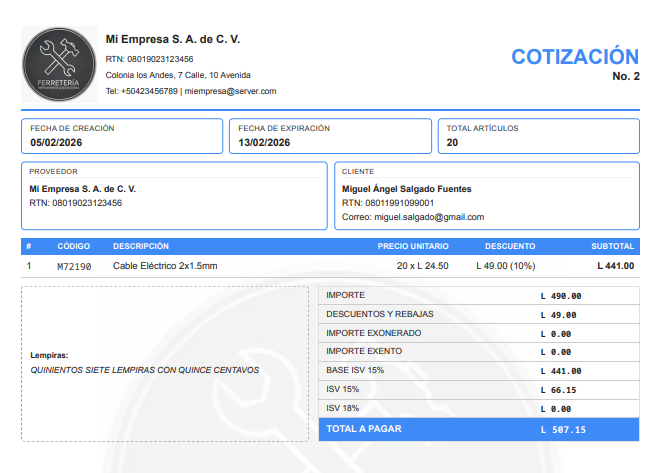Select the company name 'Mi Empresa S. A. de C. V.' header
Screen dimensions: 669x473
tap(173, 39)
